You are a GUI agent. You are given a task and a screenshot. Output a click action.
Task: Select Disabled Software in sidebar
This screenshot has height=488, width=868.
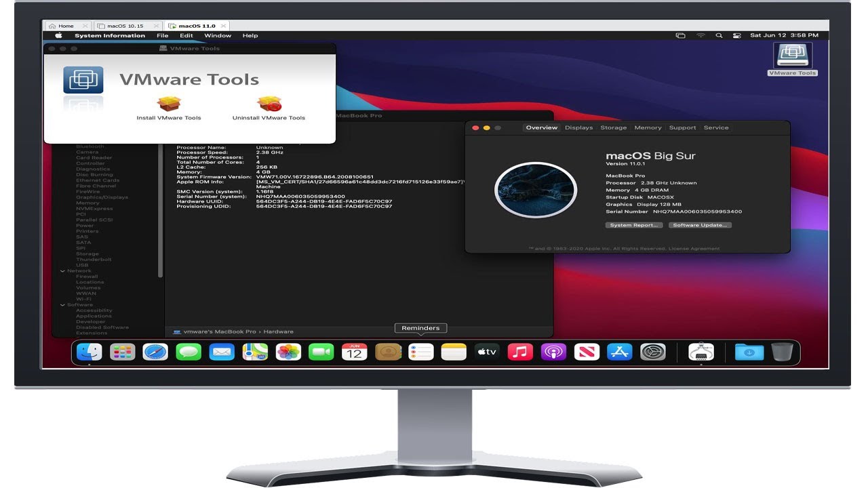[x=102, y=327]
